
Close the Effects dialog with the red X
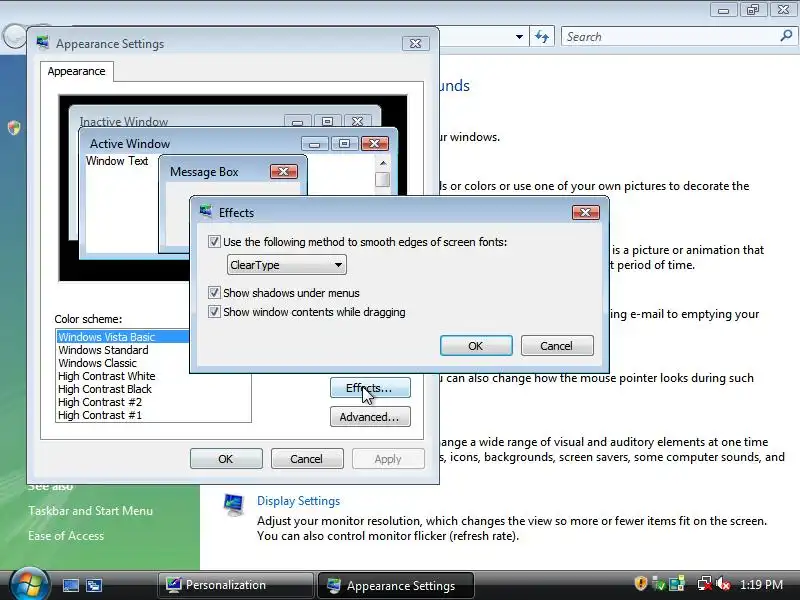(585, 212)
